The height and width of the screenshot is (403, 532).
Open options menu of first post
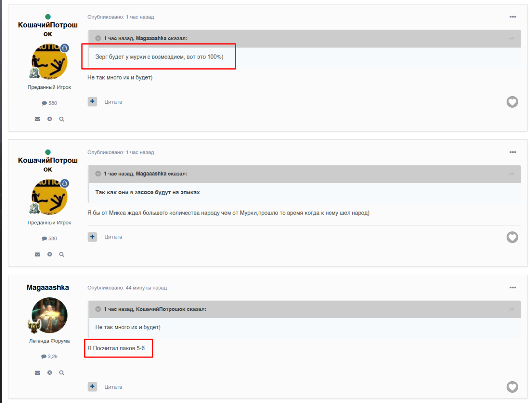512,17
